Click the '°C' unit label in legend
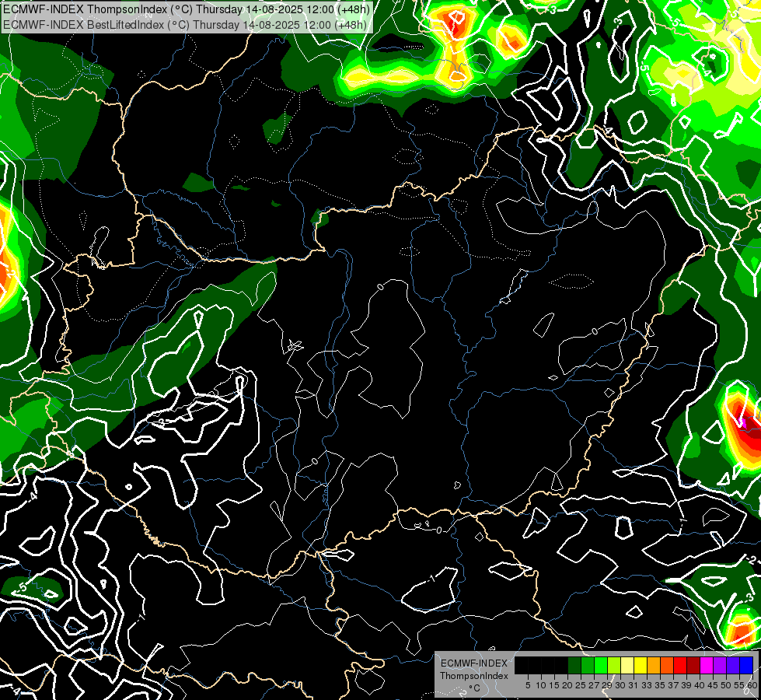Screen dimensions: 761x700 pos(474,688)
